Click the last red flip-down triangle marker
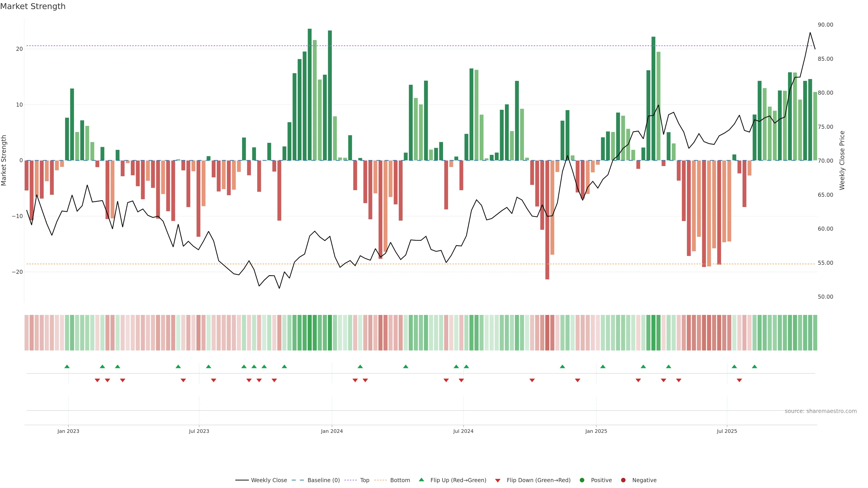This screenshot has width=868, height=488. (x=739, y=380)
